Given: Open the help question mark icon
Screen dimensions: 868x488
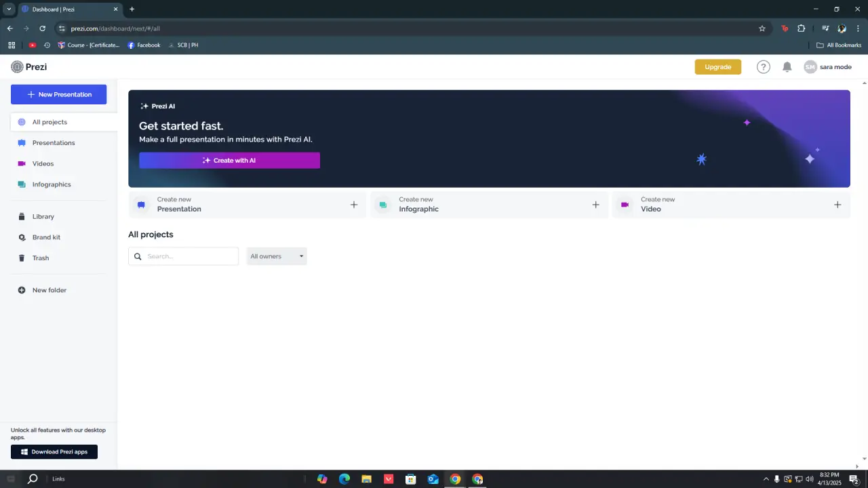Looking at the screenshot, I should 764,66.
